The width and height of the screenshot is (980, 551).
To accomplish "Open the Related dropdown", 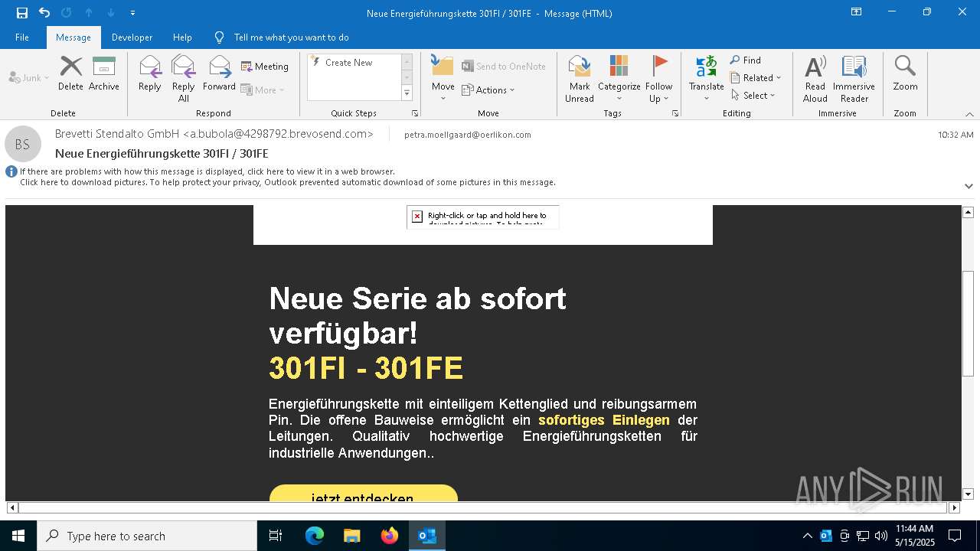I will 756,78.
